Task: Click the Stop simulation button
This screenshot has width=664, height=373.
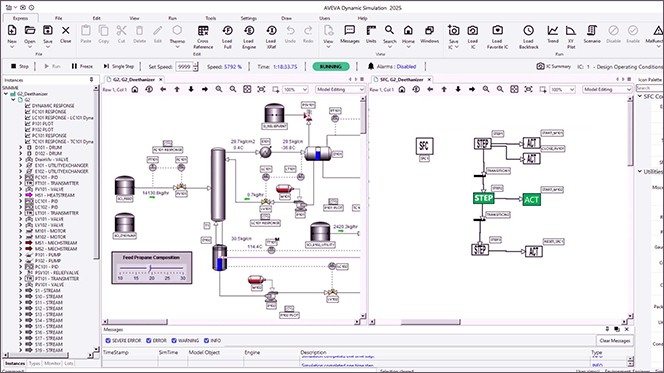Action: coord(20,66)
